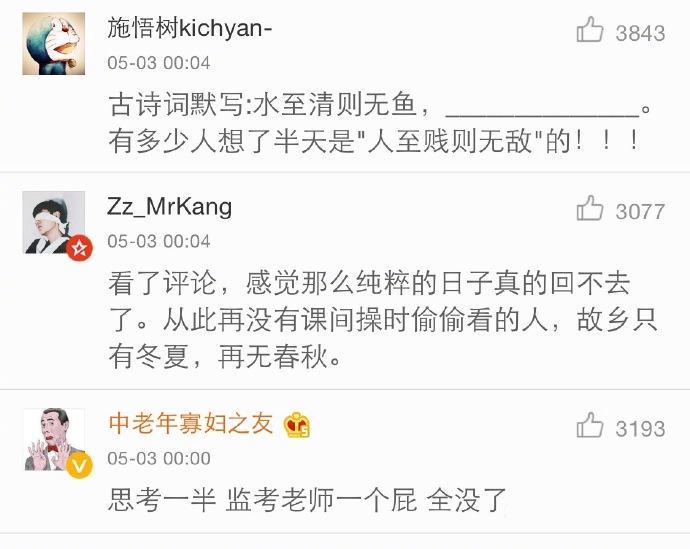Screen dimensions: 690x549
Task: Click the timestamp under Zz_MrKang
Action: [159, 241]
